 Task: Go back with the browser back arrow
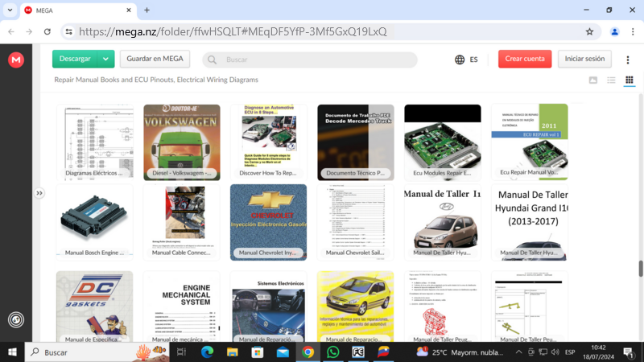point(11,31)
